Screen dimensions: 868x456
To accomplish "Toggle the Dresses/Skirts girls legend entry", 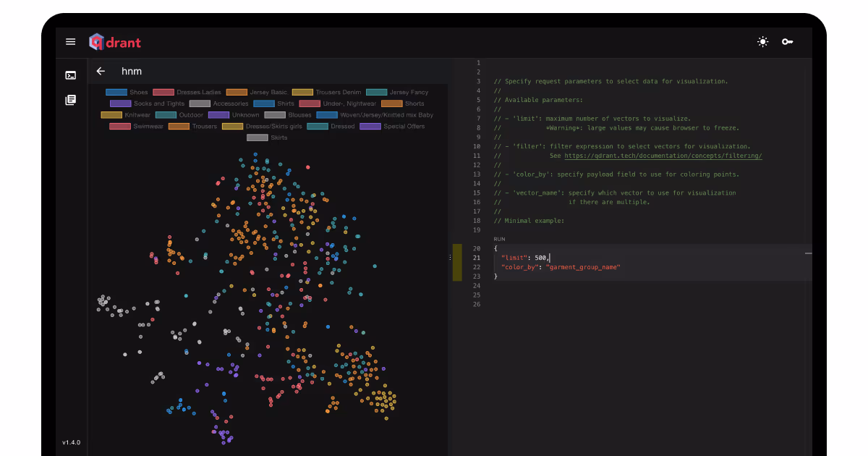I will point(262,126).
